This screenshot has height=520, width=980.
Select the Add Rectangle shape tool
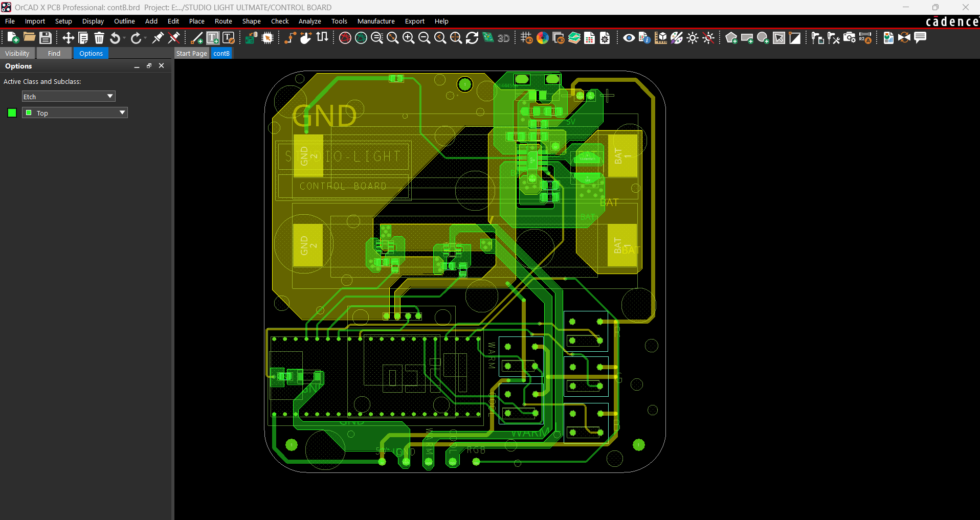tap(747, 38)
